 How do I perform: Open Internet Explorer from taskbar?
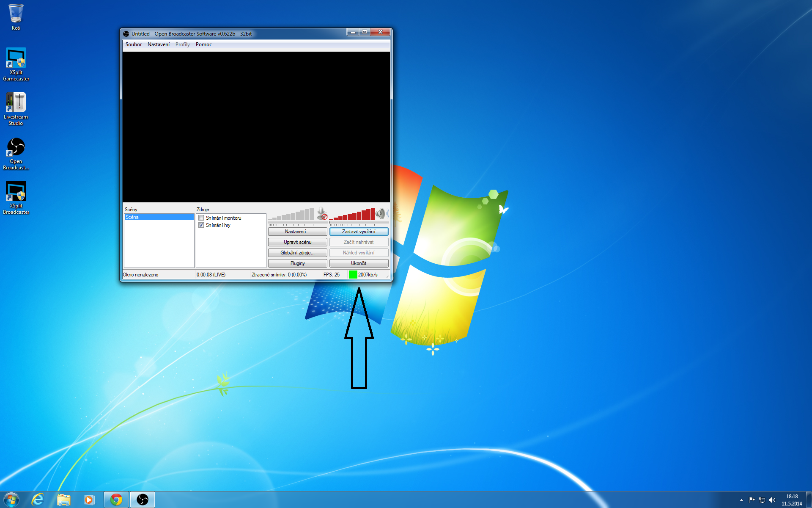[x=38, y=500]
